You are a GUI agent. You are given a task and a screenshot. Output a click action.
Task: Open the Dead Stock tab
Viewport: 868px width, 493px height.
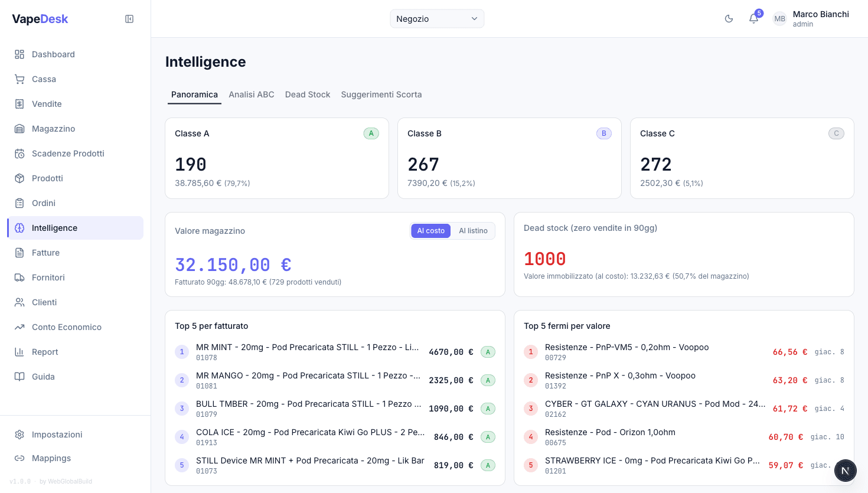point(308,94)
